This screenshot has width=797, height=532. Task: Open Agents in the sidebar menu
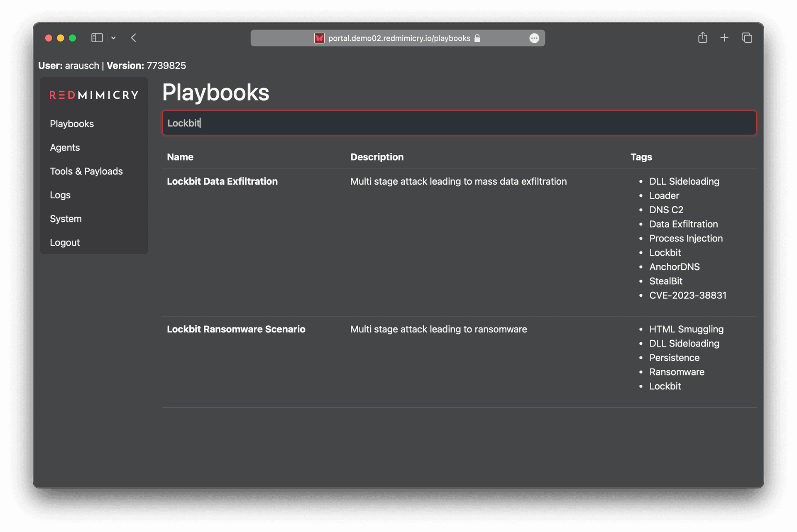65,147
